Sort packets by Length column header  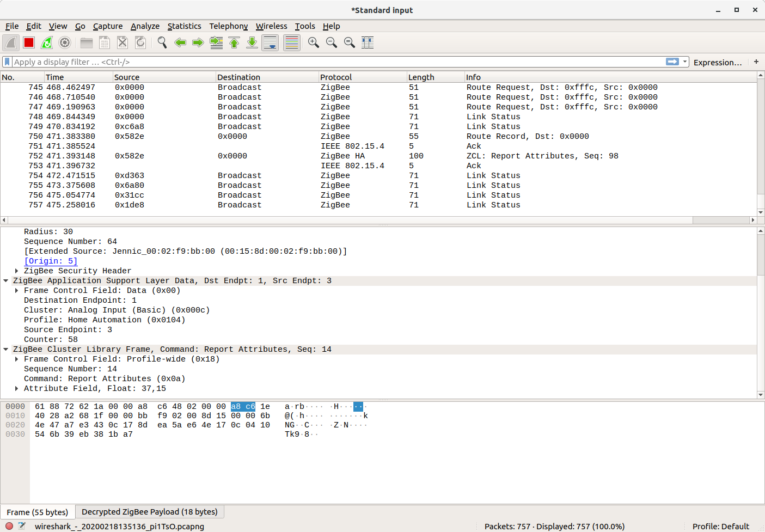[x=436, y=77]
